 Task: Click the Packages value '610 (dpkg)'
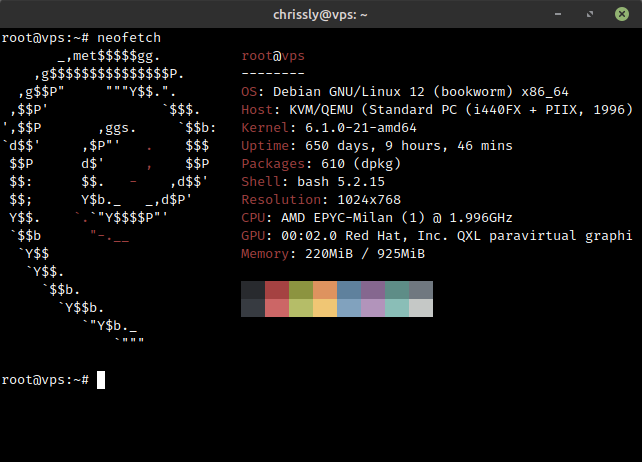[361, 164]
